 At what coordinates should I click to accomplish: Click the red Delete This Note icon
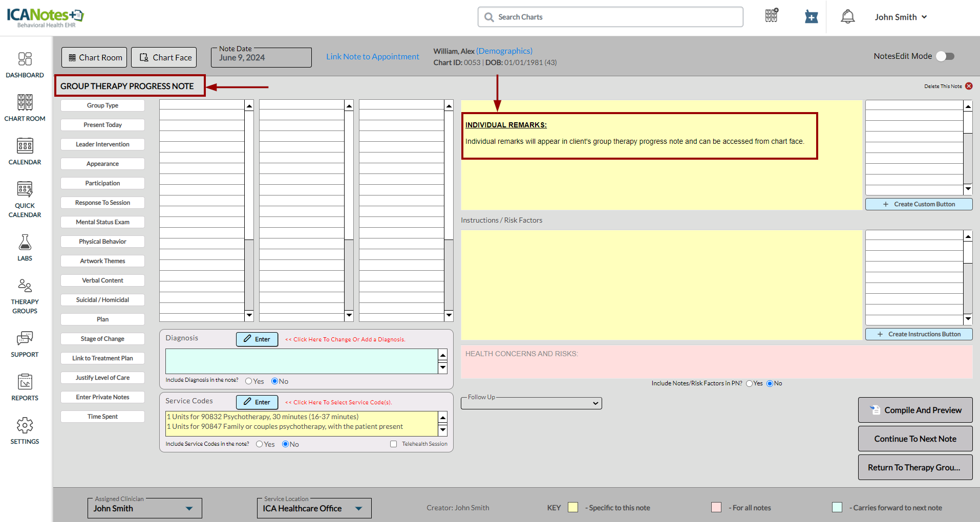[969, 86]
